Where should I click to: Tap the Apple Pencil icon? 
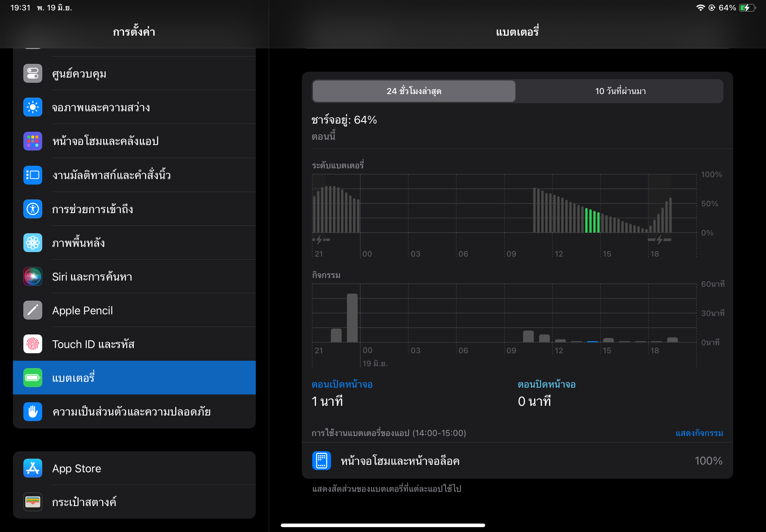[x=33, y=310]
